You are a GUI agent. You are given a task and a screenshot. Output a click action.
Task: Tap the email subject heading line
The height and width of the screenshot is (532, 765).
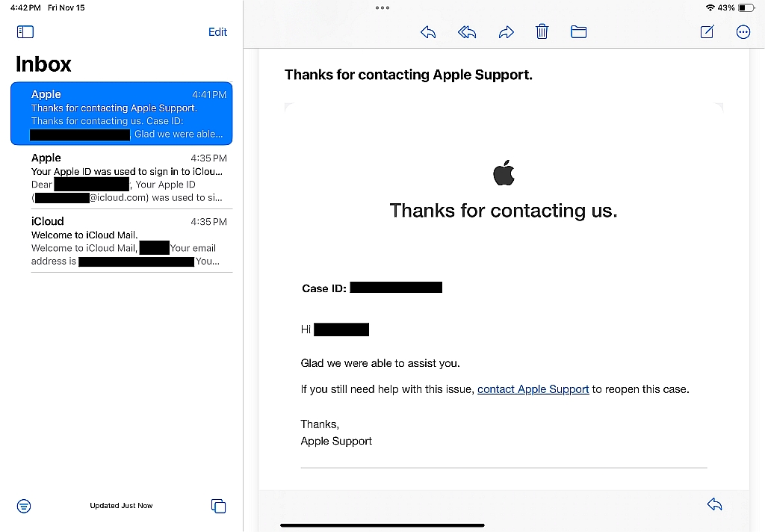click(x=409, y=75)
